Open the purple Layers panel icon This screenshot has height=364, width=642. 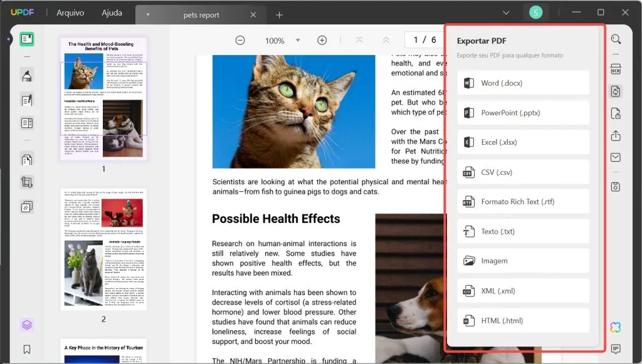26,325
